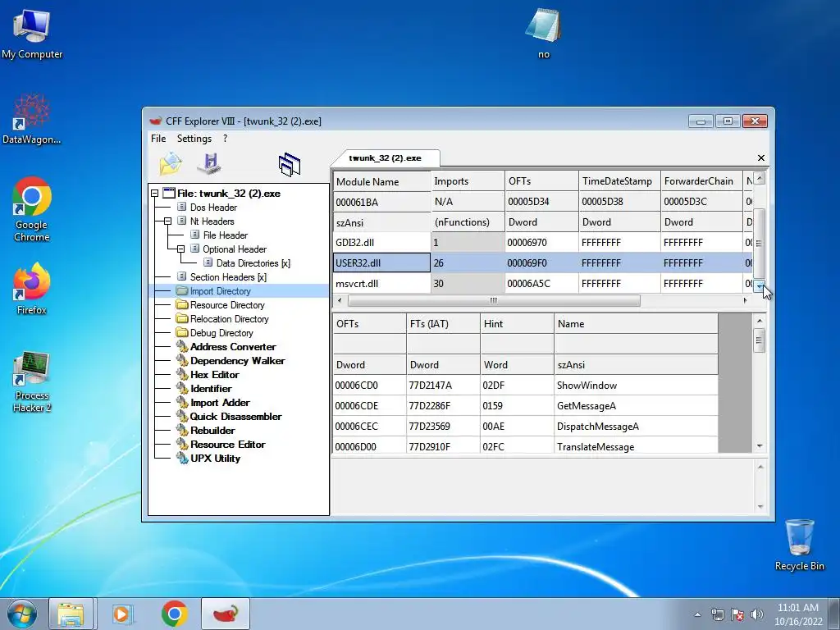
Task: Open Firefox desktop shortcut
Action: (32, 289)
